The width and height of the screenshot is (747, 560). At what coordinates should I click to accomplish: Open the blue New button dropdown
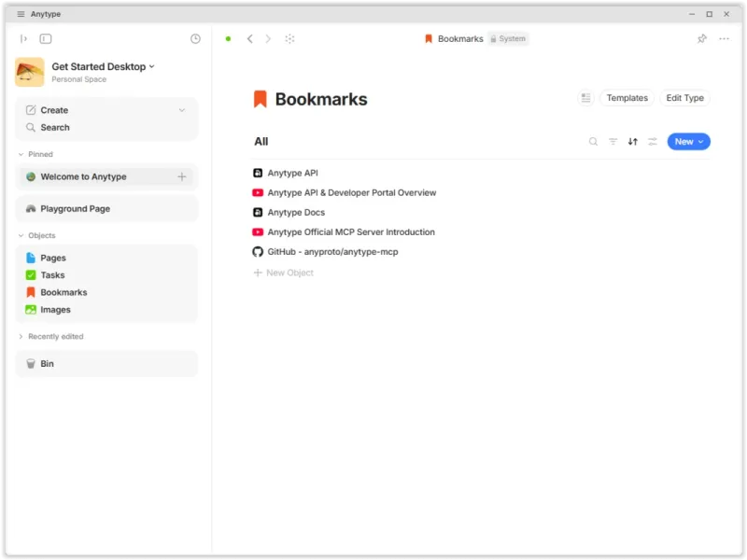coord(701,142)
